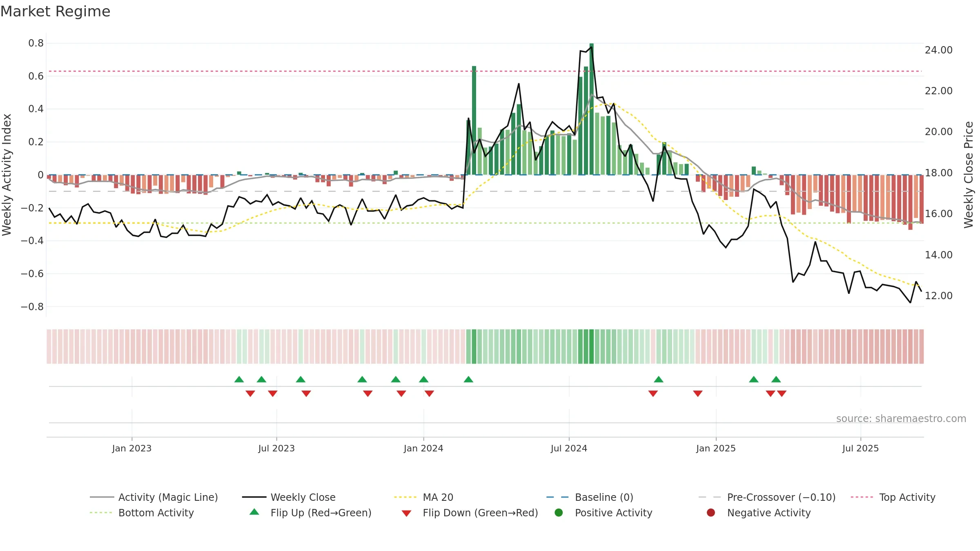Toggle Bottom Activity legend entry
Image resolution: width=980 pixels, height=551 pixels.
click(142, 513)
